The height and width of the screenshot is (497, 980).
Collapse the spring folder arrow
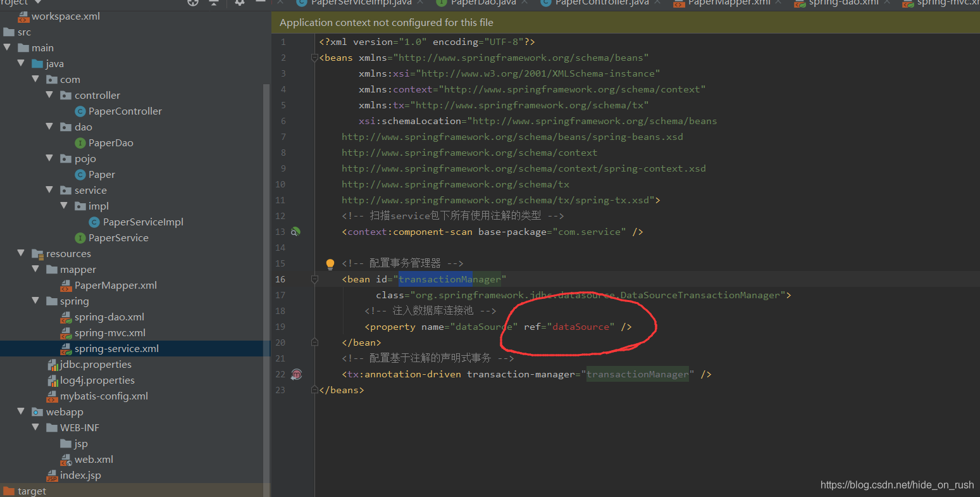(x=36, y=301)
